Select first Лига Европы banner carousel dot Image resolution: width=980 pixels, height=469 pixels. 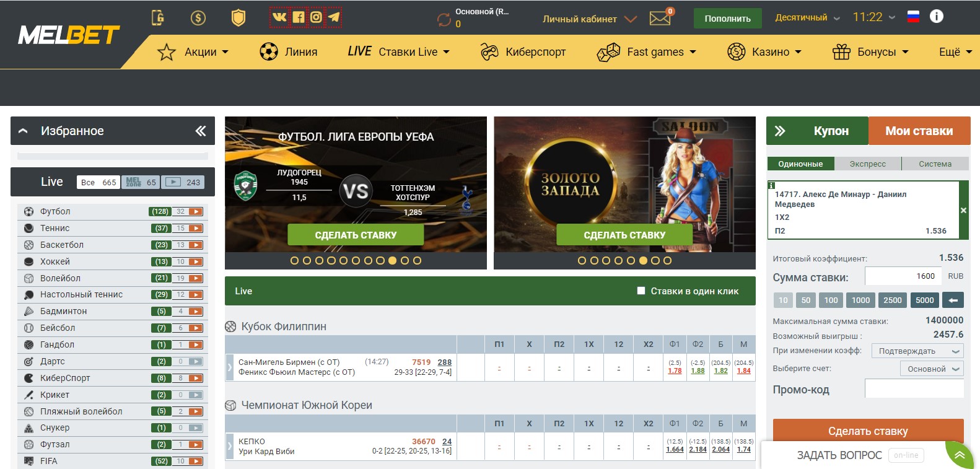[295, 261]
